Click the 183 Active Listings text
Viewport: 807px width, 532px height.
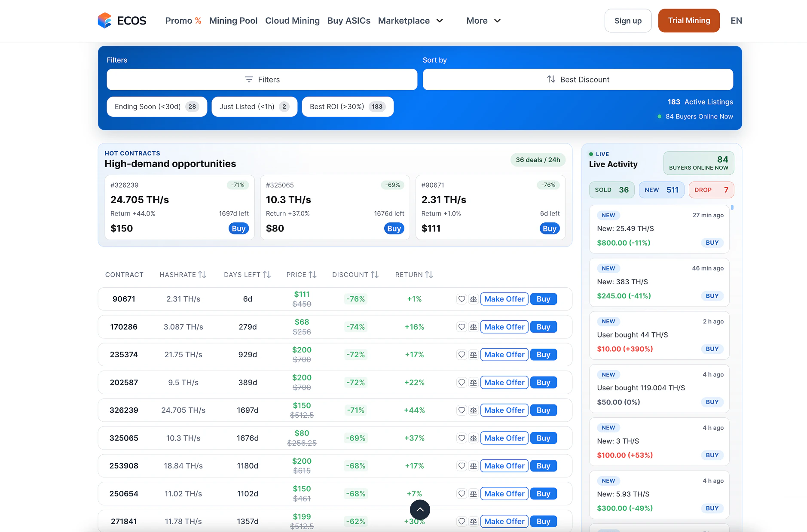[700, 102]
